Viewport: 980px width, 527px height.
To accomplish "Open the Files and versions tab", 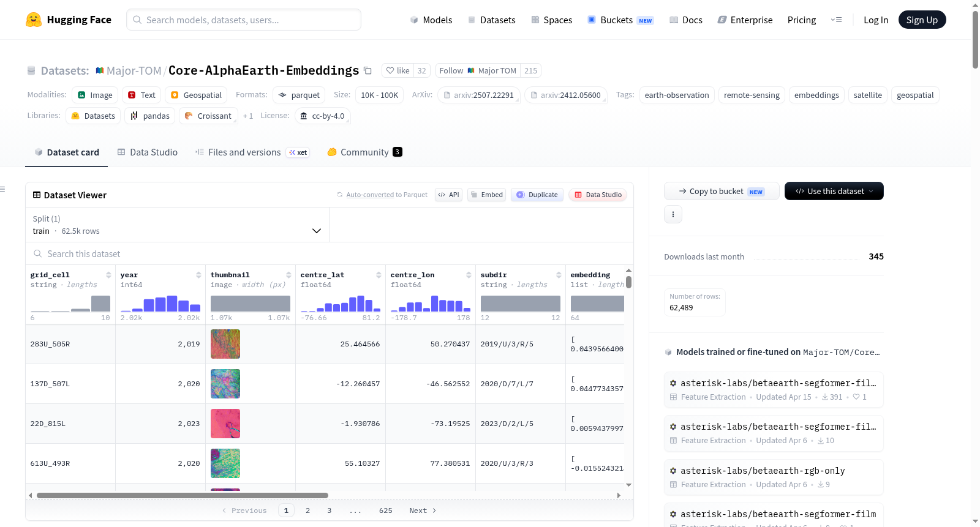I will pos(252,152).
